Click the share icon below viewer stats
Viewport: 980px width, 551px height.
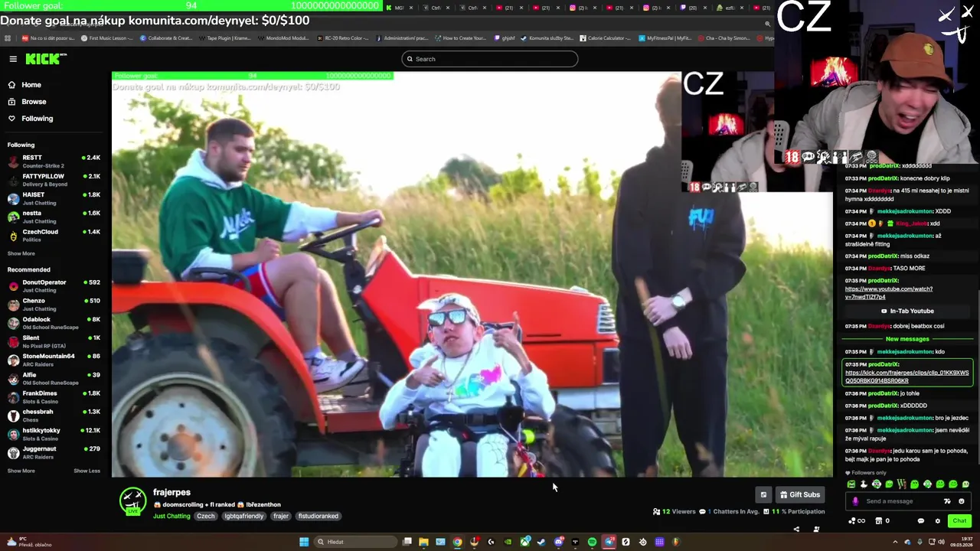[x=796, y=529]
